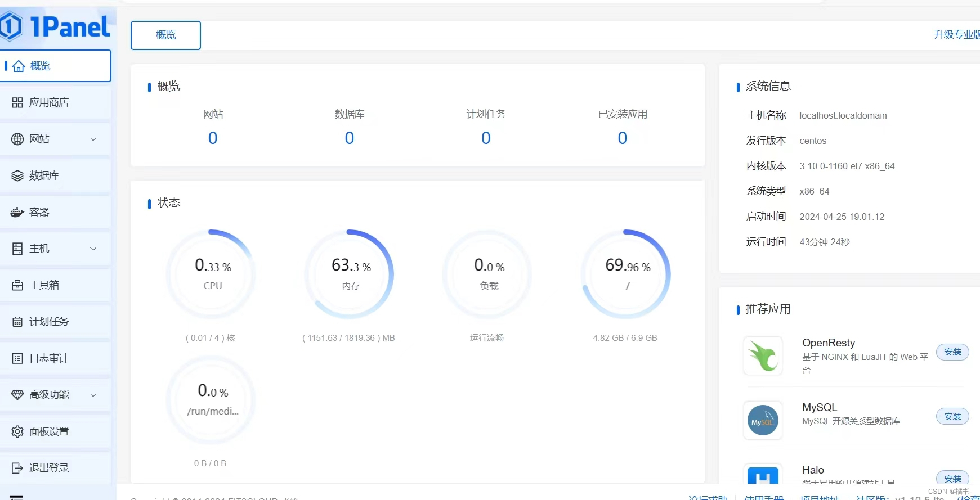Select 退出登录 in the sidebar

[55, 468]
